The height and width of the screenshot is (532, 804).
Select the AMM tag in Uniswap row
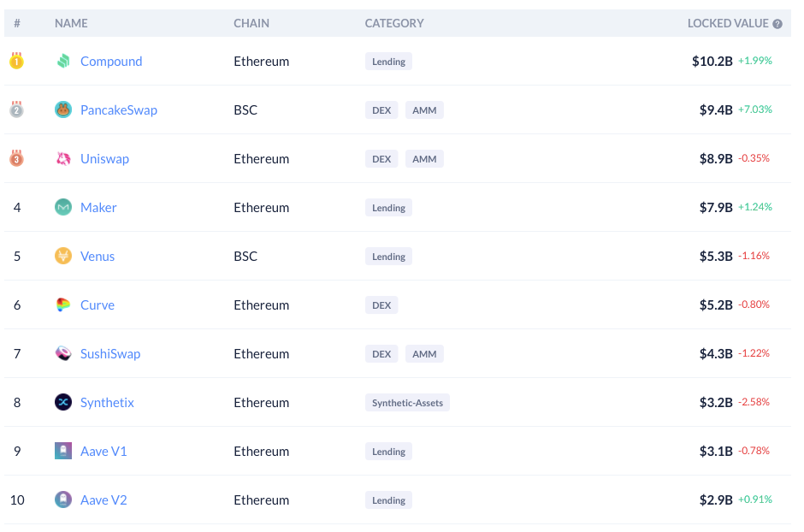tap(424, 159)
